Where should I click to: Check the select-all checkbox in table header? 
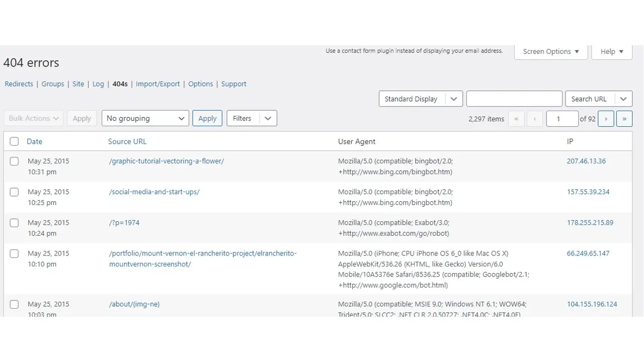point(14,142)
